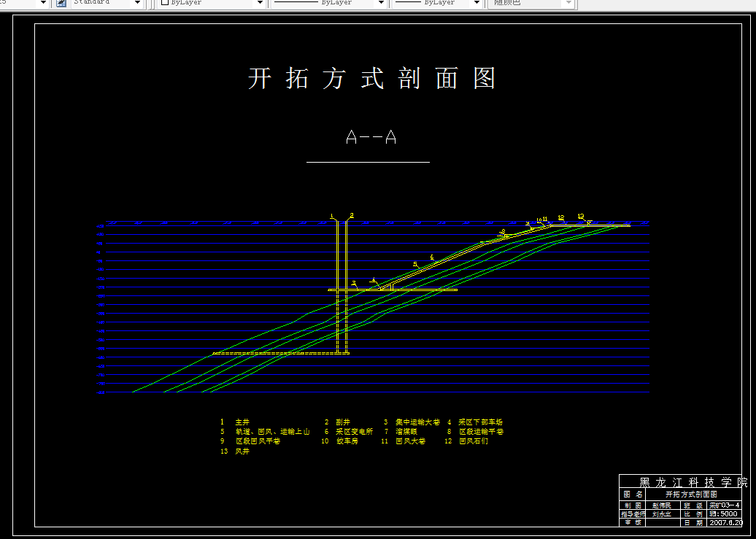
Task: Click legend entry 8 区段运输平巷
Action: pos(475,432)
